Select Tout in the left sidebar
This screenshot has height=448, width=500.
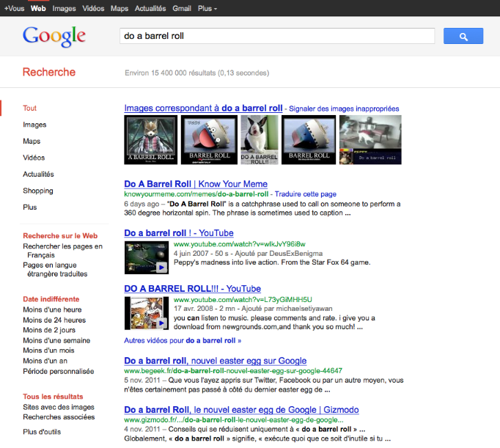click(x=29, y=108)
